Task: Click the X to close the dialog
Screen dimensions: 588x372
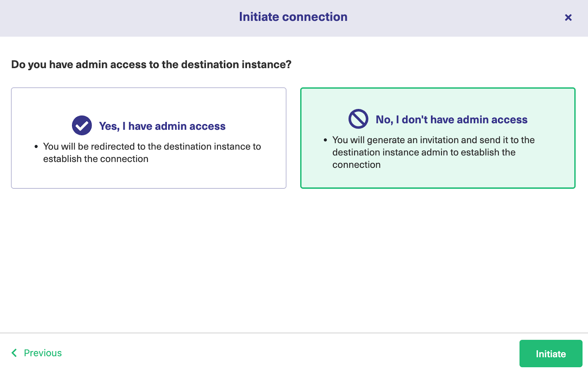Action: 568,17
